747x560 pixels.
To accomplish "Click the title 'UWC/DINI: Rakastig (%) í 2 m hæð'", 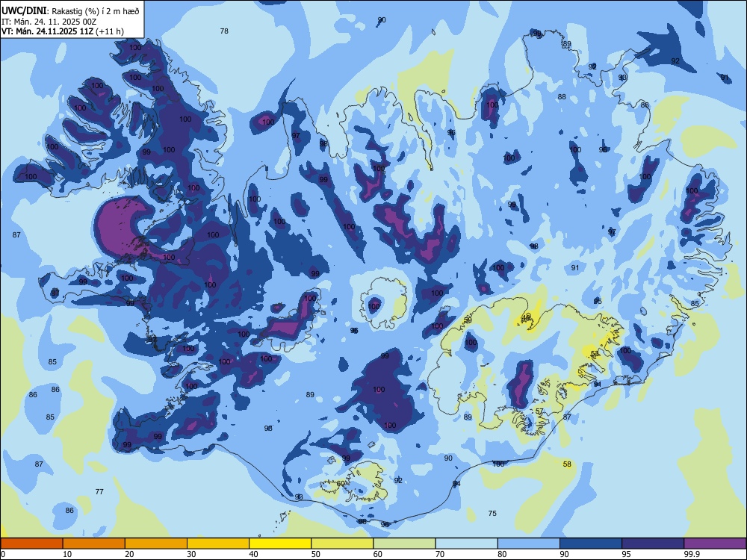I will pyautogui.click(x=70, y=11).
